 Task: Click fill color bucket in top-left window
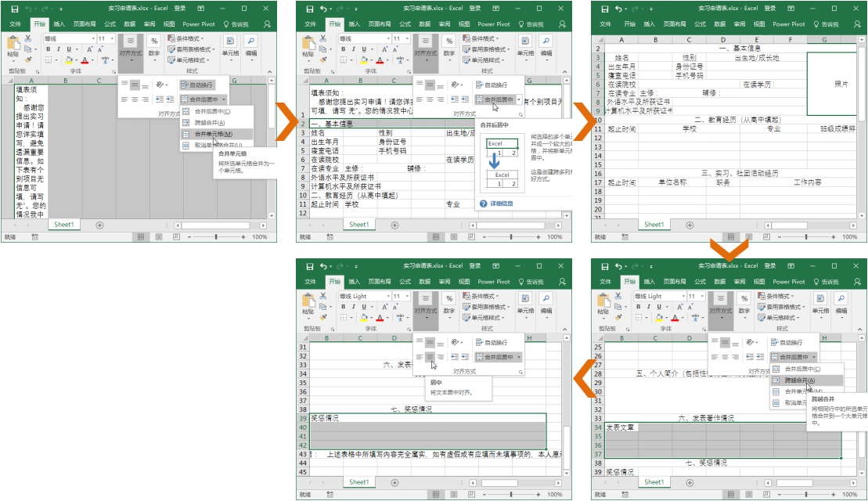(x=69, y=59)
